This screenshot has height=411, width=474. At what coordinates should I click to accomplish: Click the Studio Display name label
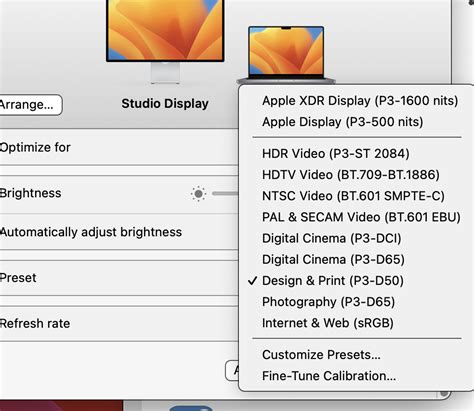click(x=165, y=103)
